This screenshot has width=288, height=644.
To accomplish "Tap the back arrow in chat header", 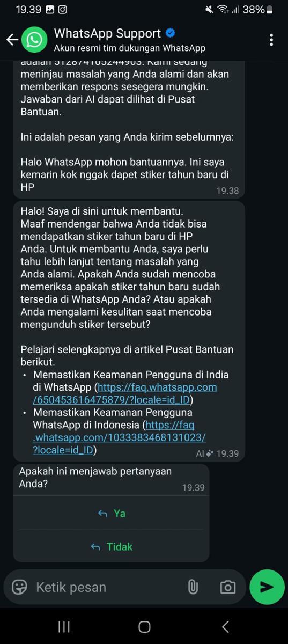I will [x=12, y=40].
